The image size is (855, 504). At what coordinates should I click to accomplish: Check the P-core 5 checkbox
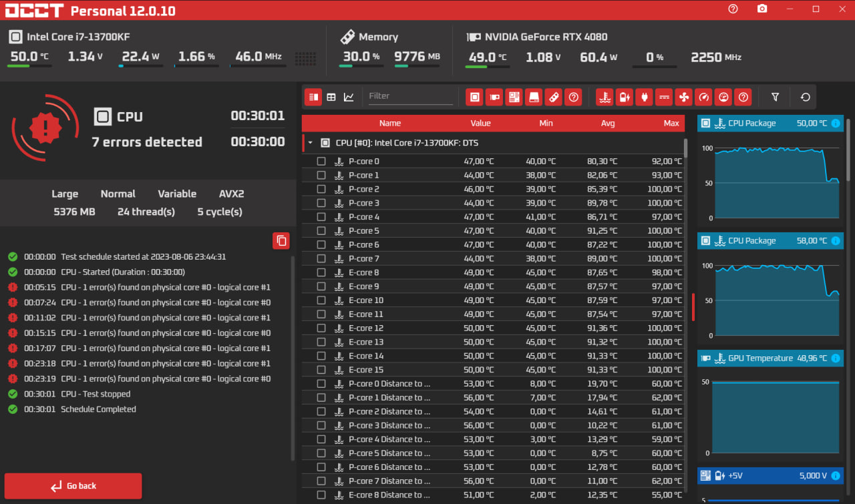pyautogui.click(x=321, y=231)
